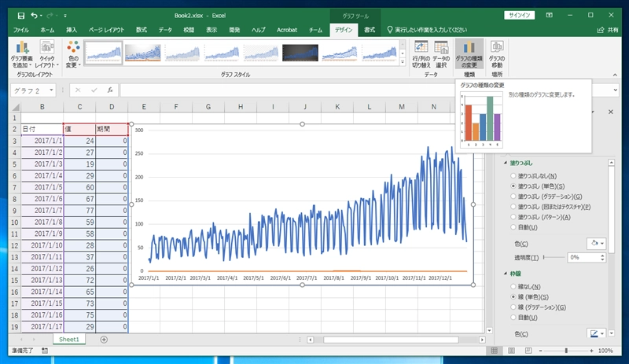The image size is (629, 364).
Task: Click Move Chart (グラフの移動) icon
Action: 497,54
